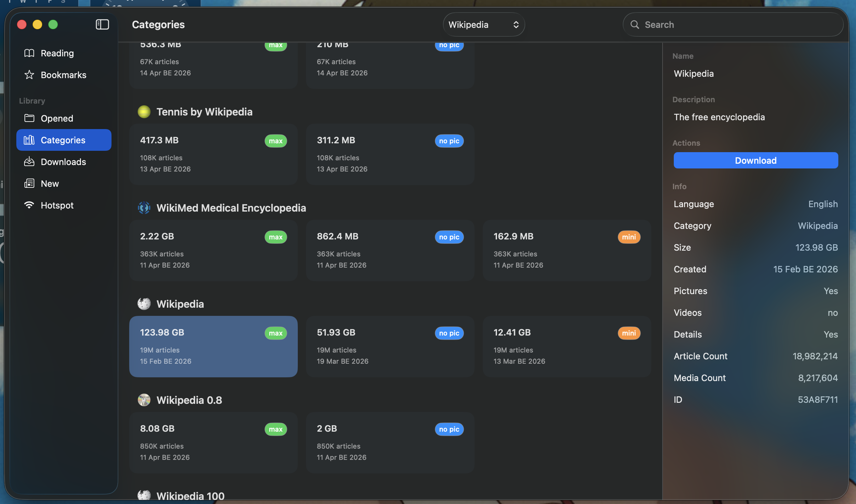Select WikiMed 862.4 MB no pic card

[x=390, y=251]
